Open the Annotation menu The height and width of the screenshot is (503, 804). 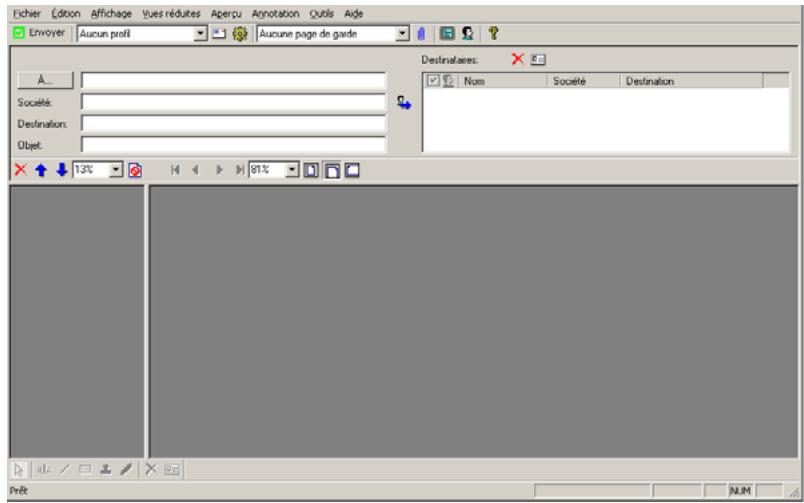point(275,14)
